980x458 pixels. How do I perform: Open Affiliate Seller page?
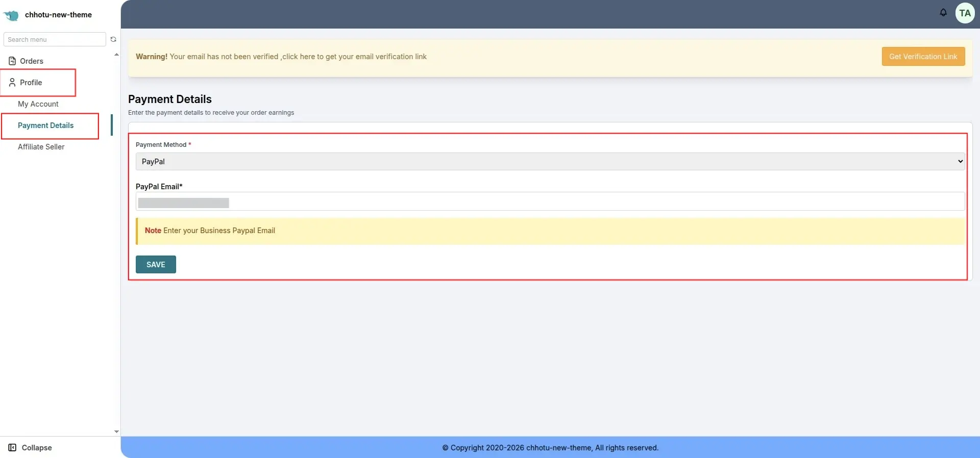(41, 147)
